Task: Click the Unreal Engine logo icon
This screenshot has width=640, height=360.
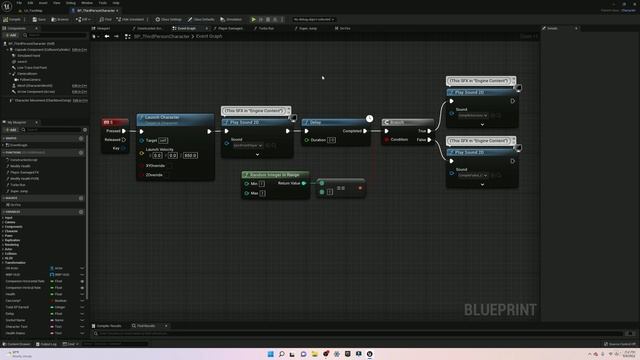Action: click(x=7, y=6)
